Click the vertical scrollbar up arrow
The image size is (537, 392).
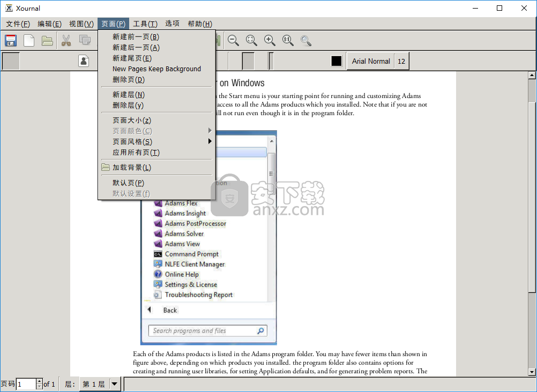[x=532, y=76]
